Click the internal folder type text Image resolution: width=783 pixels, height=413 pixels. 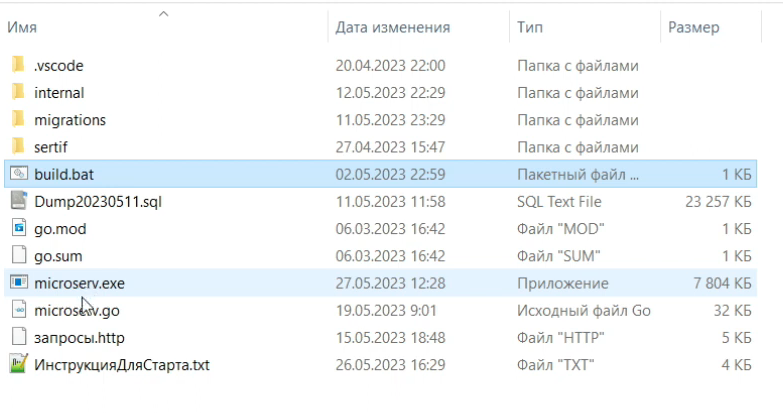[x=578, y=93]
